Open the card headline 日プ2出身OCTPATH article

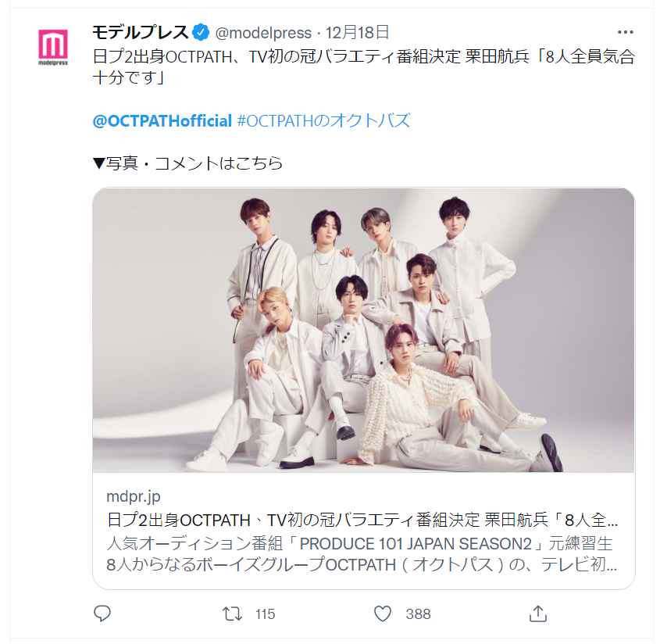tap(362, 520)
